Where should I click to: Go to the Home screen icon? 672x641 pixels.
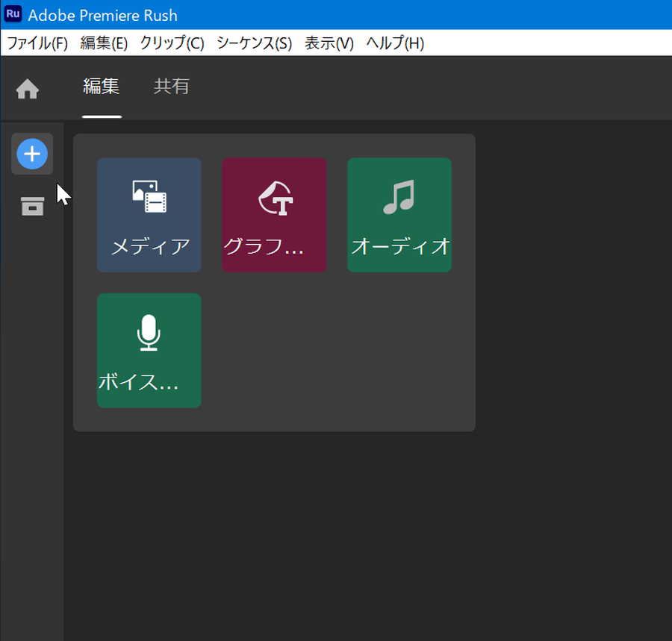28,90
